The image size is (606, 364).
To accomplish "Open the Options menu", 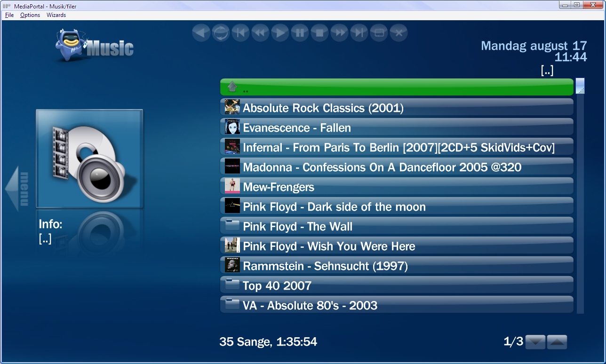I will point(30,15).
